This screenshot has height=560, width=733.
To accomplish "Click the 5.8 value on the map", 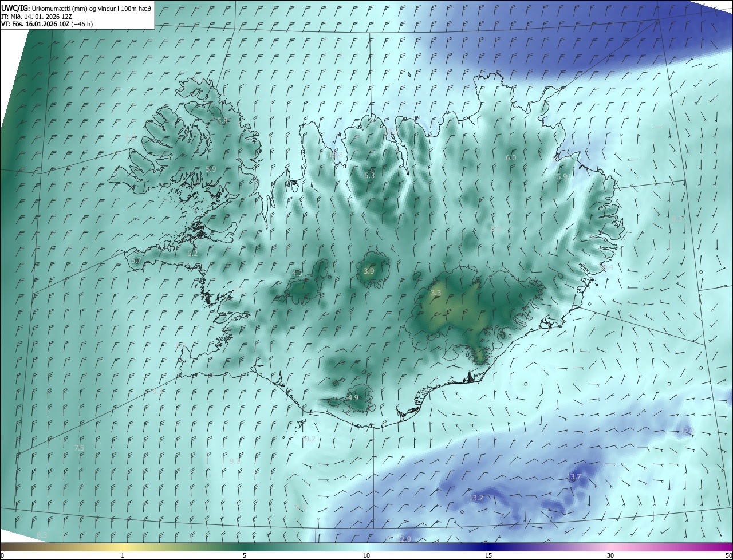I will (x=223, y=121).
